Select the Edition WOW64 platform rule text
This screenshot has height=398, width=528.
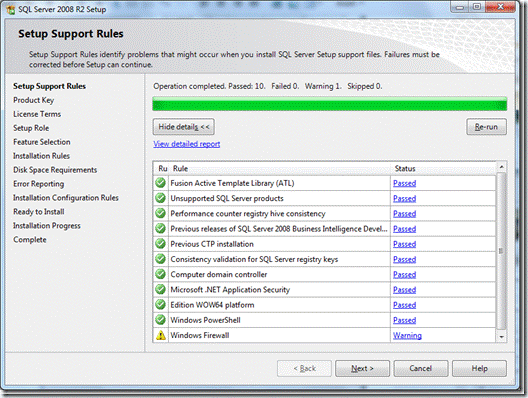(212, 305)
